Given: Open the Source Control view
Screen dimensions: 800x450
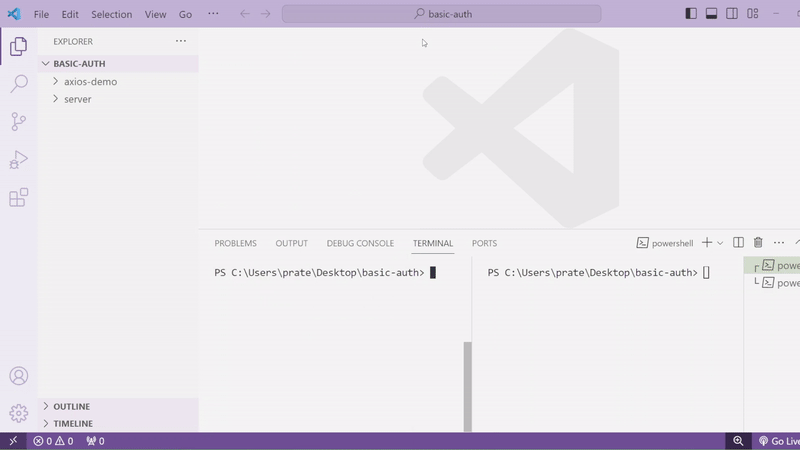Looking at the screenshot, I should coord(18,121).
